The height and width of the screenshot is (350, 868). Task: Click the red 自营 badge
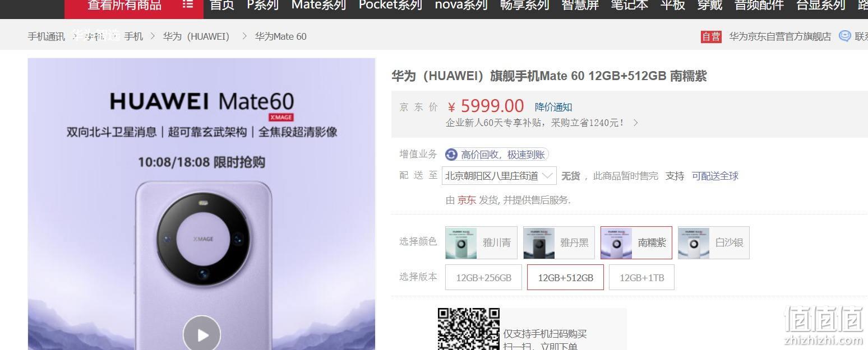711,36
